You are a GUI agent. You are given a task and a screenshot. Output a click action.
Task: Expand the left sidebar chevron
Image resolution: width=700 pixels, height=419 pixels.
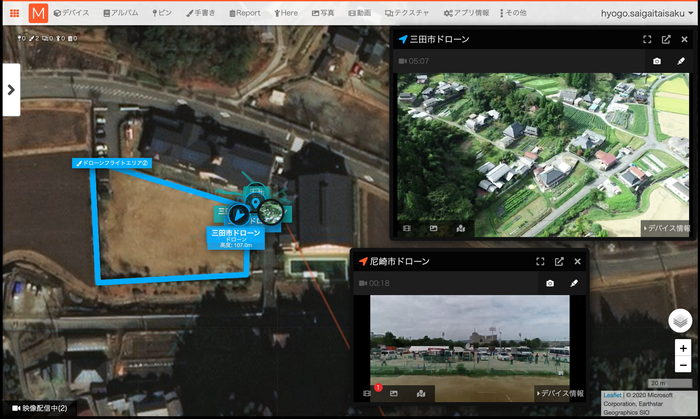click(x=11, y=90)
